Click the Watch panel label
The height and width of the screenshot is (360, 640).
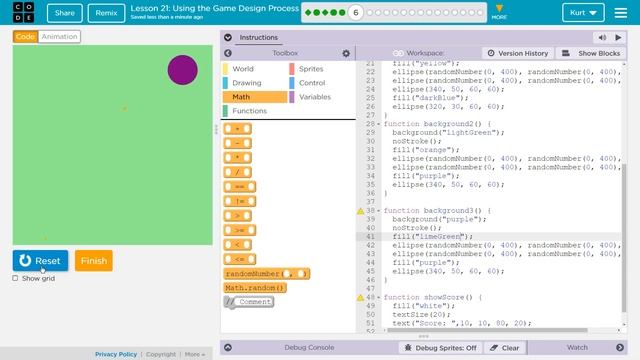[577, 347]
